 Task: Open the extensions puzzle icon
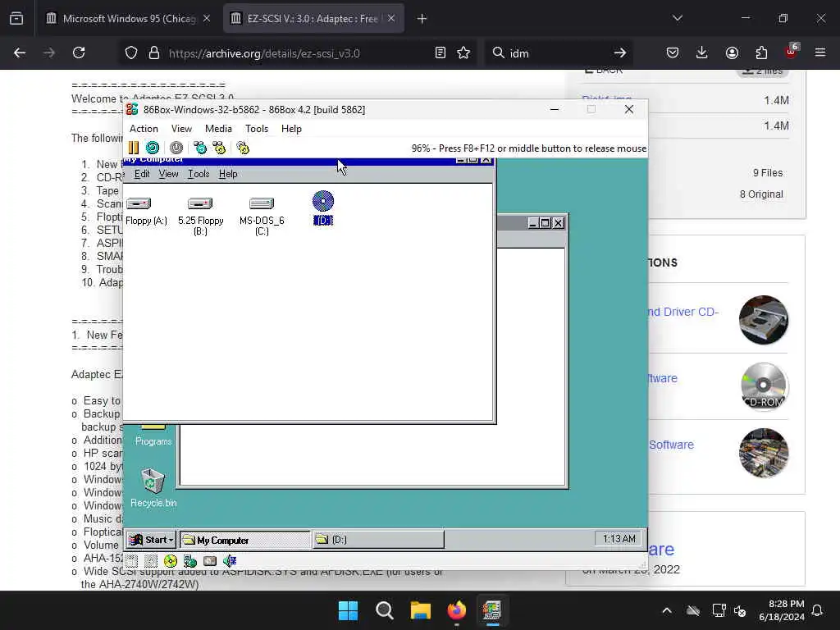(x=761, y=52)
